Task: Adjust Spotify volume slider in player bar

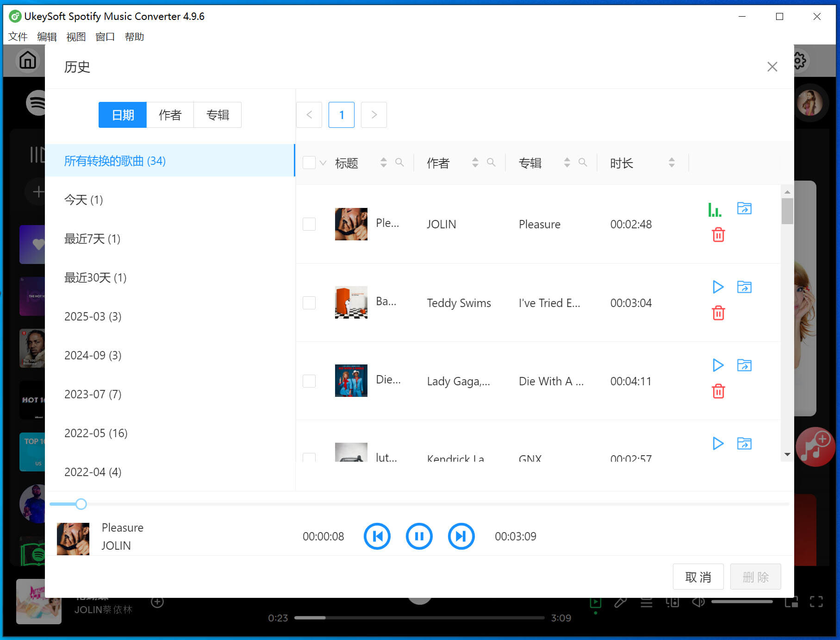Action: tap(742, 602)
